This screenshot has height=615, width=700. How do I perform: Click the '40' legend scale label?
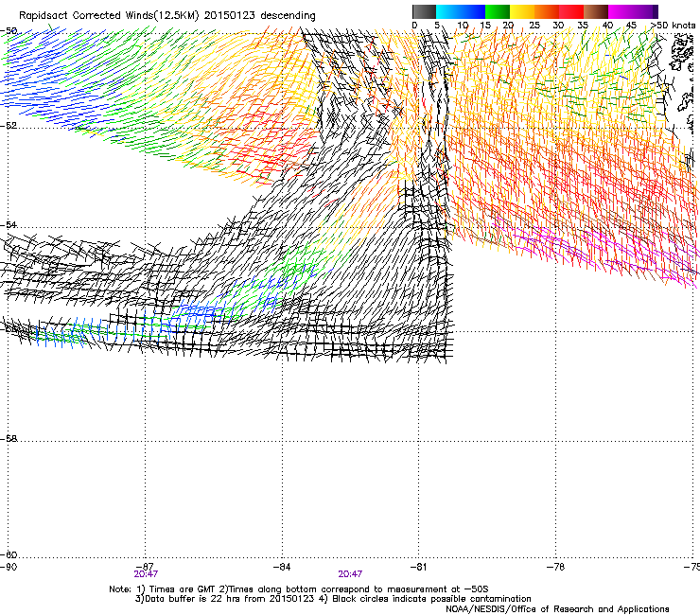(x=607, y=26)
